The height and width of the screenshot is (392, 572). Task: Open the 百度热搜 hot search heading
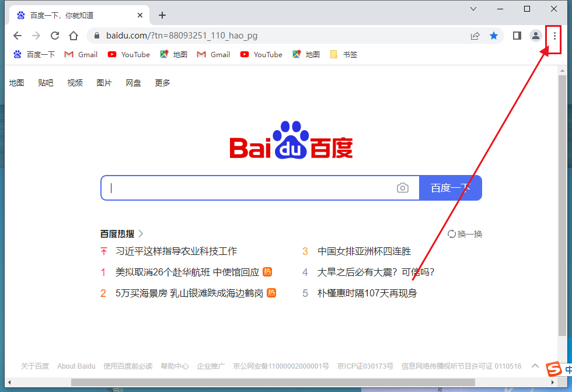click(121, 234)
